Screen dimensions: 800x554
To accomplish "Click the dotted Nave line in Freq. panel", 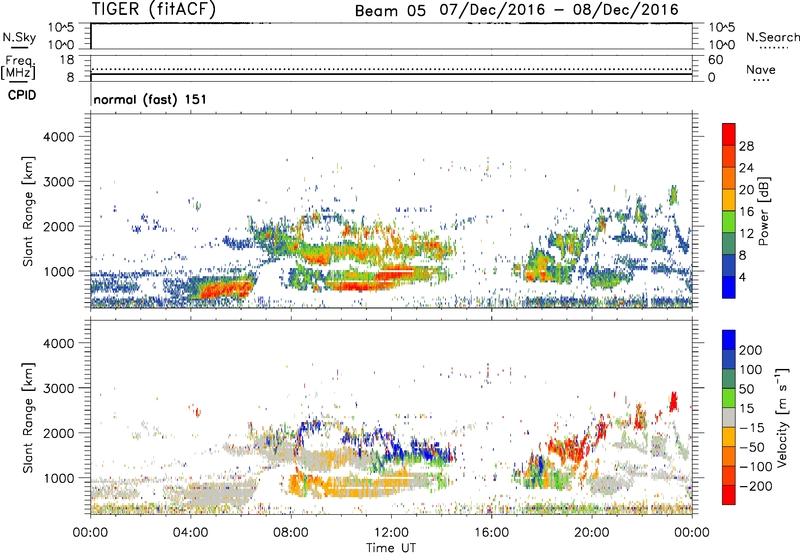I will pyautogui.click(x=391, y=69).
